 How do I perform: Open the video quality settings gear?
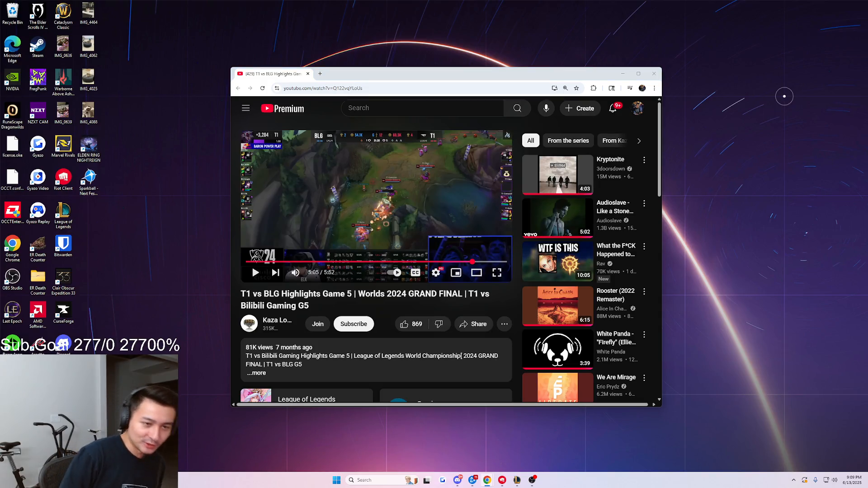click(435, 272)
